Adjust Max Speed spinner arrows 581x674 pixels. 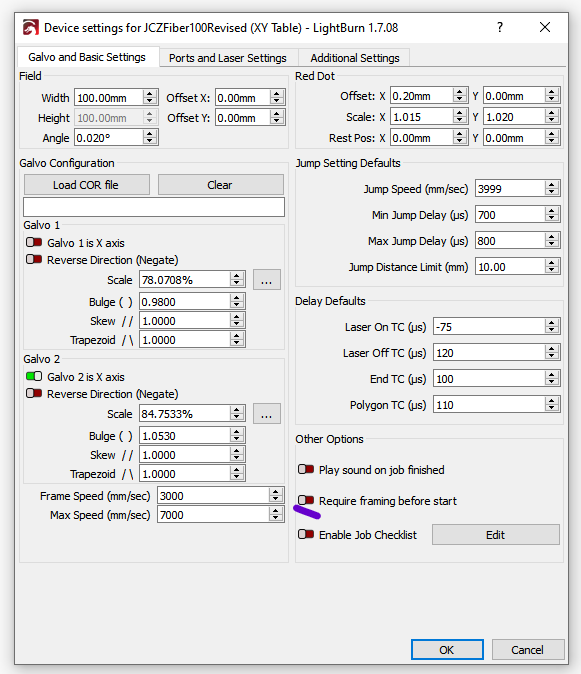[276, 514]
